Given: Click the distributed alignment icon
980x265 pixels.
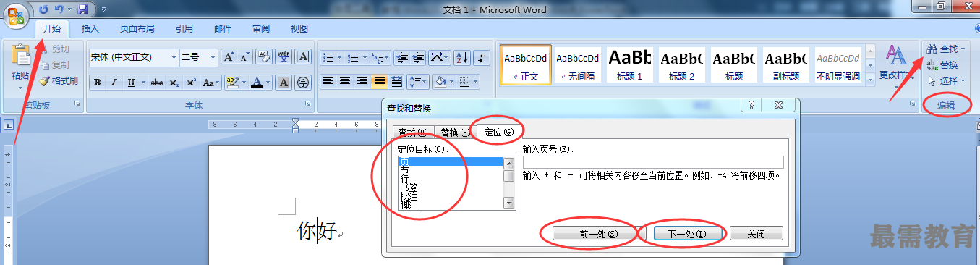Looking at the screenshot, I should pos(397,82).
